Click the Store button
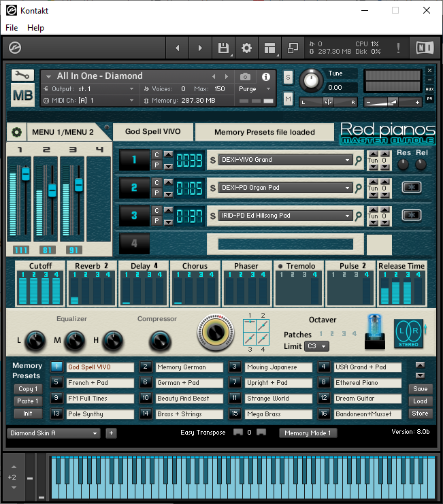443x504 pixels. pos(420,414)
